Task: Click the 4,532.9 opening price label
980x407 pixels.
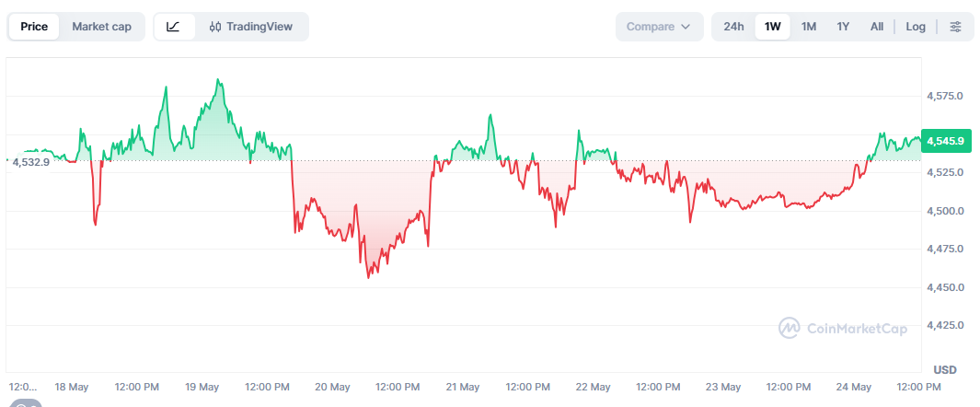Action: coord(29,162)
